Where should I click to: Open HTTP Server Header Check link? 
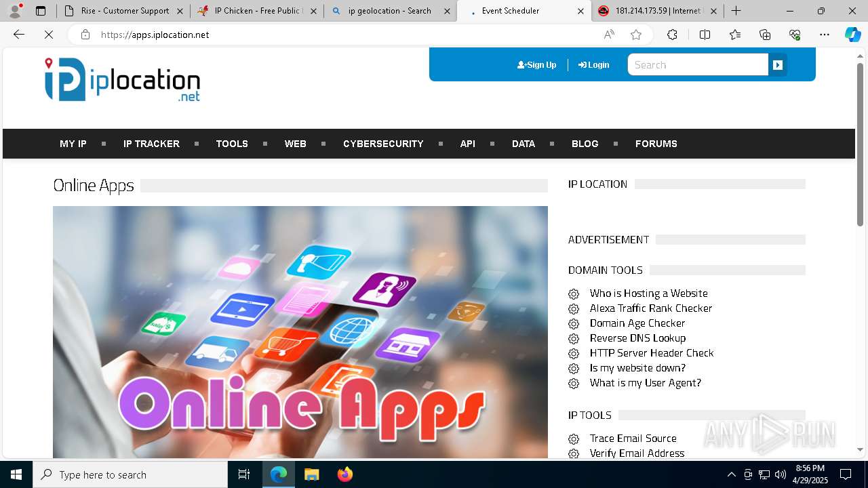(x=652, y=353)
